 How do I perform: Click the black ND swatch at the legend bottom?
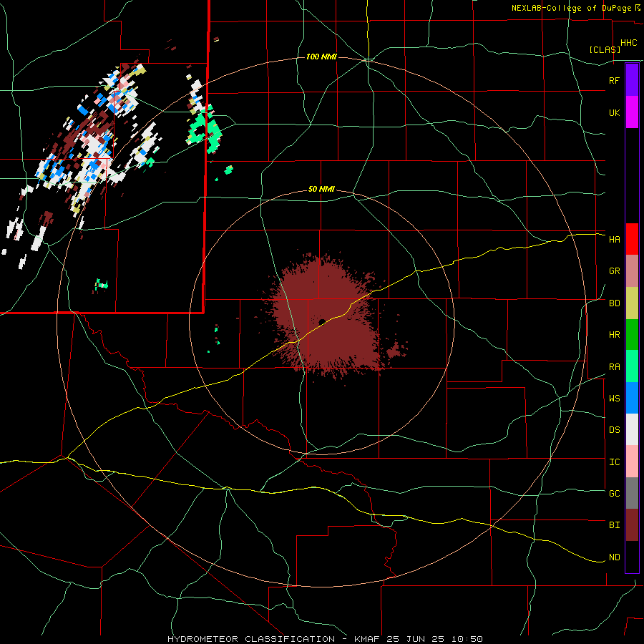pyautogui.click(x=632, y=557)
